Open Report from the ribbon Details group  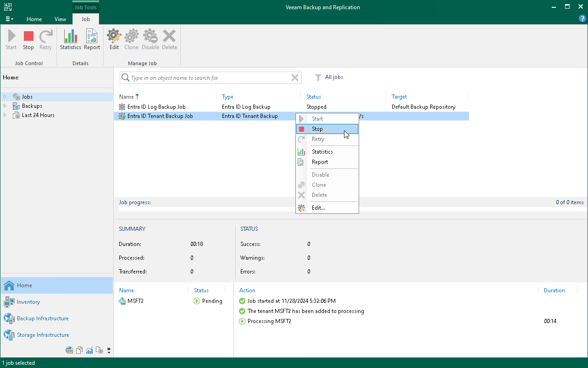92,40
